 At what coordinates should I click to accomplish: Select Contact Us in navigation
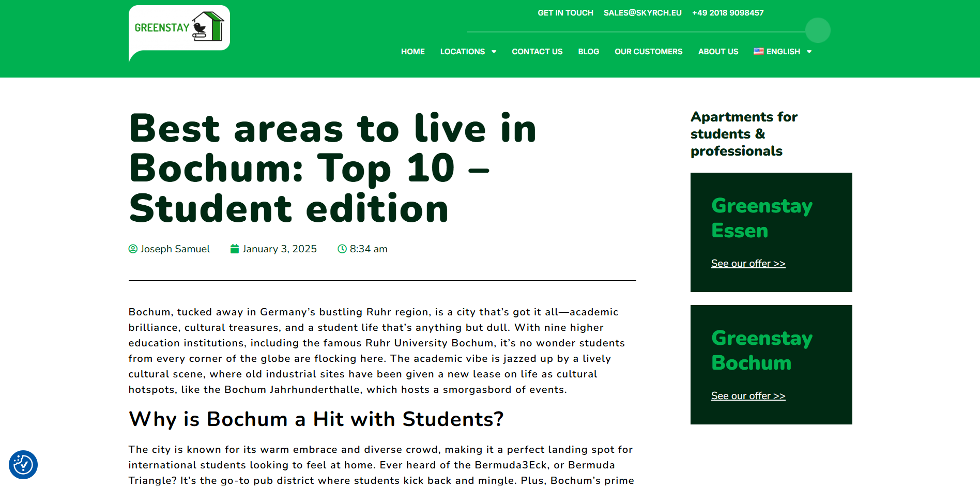[537, 52]
